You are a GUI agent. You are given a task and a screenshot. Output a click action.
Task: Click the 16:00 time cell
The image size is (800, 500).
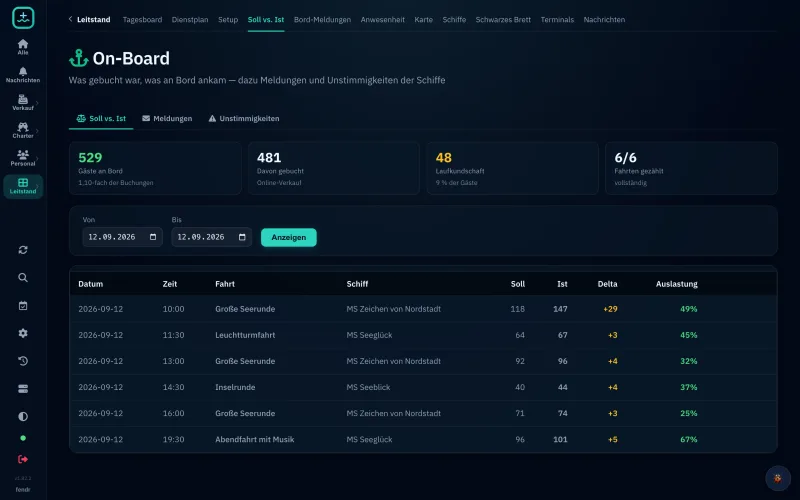173,413
